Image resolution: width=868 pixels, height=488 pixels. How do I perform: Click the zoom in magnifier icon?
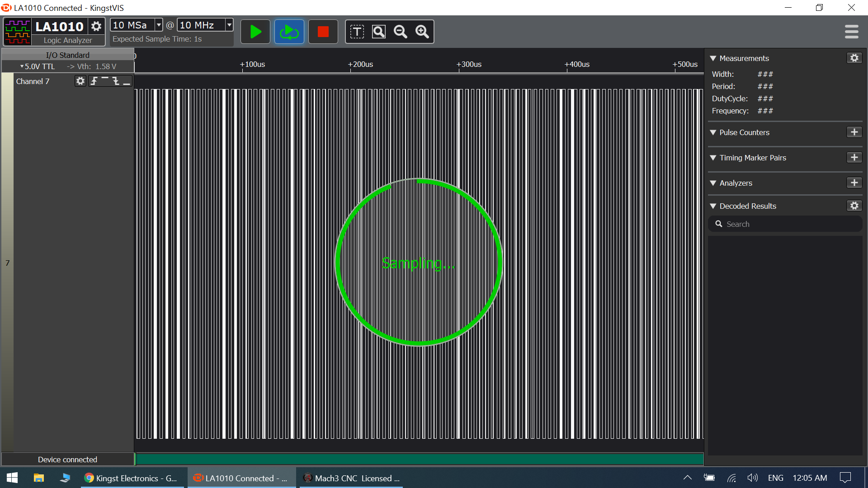[422, 32]
